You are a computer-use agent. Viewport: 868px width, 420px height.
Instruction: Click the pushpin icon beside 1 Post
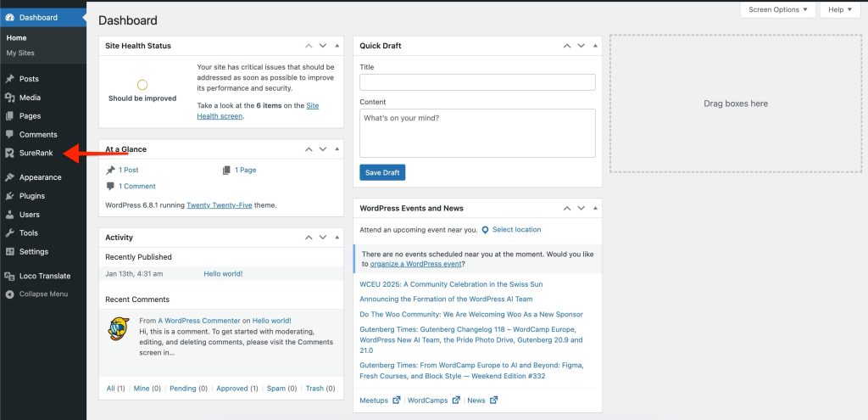[x=111, y=170]
